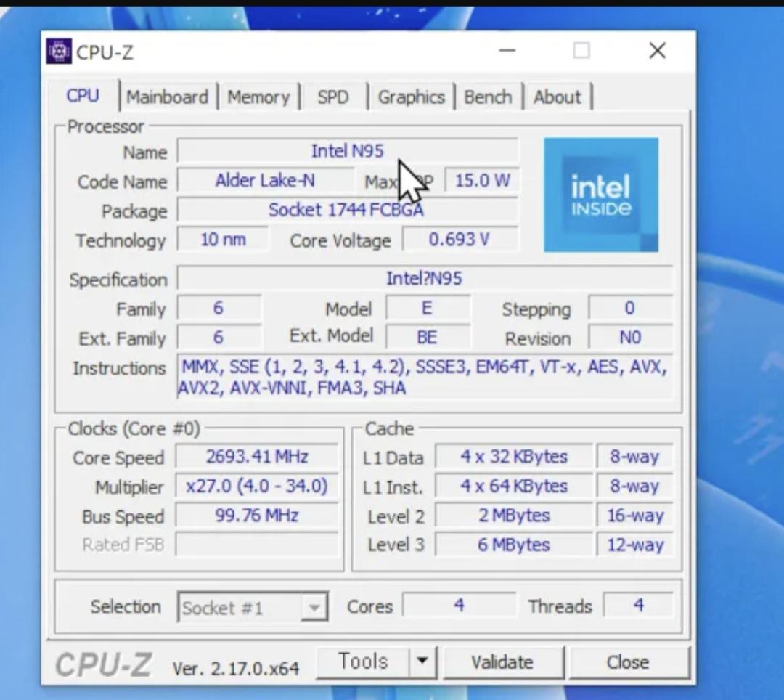Screen dimensions: 784x700
Task: Click the Instructions list text
Action: click(x=425, y=377)
